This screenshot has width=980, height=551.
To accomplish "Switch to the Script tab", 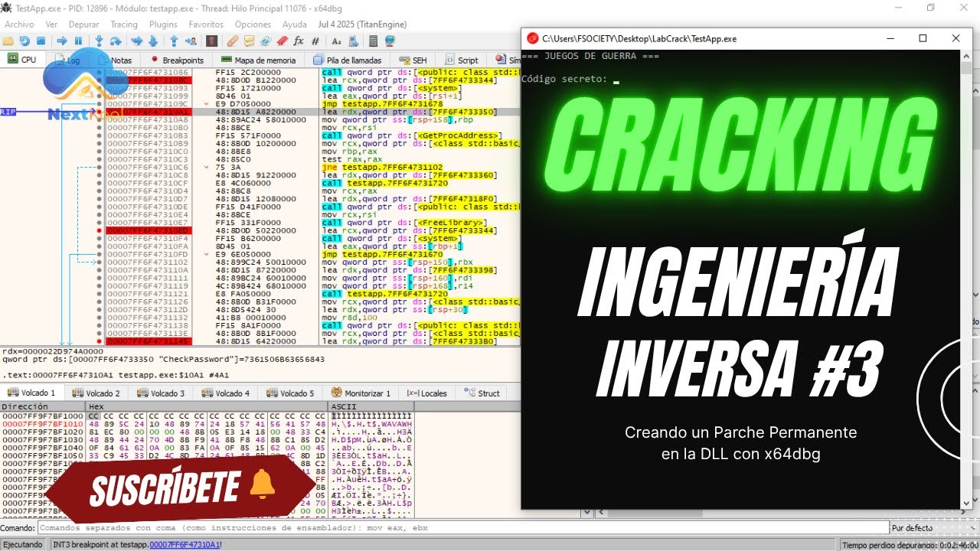I will click(x=462, y=60).
